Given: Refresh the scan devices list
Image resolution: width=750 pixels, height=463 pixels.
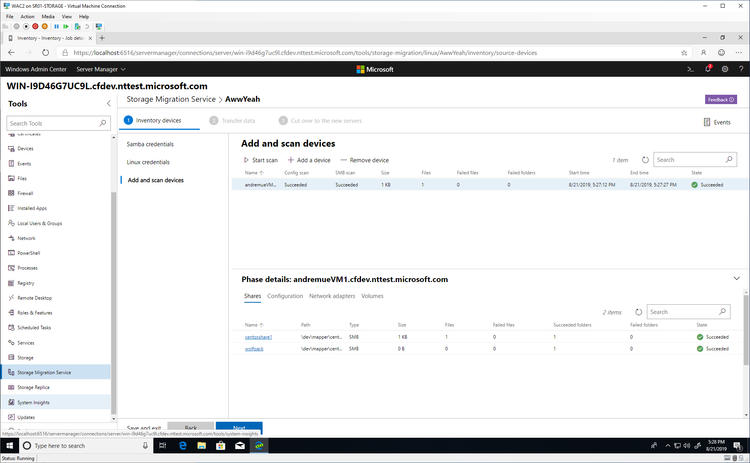Looking at the screenshot, I should [645, 160].
